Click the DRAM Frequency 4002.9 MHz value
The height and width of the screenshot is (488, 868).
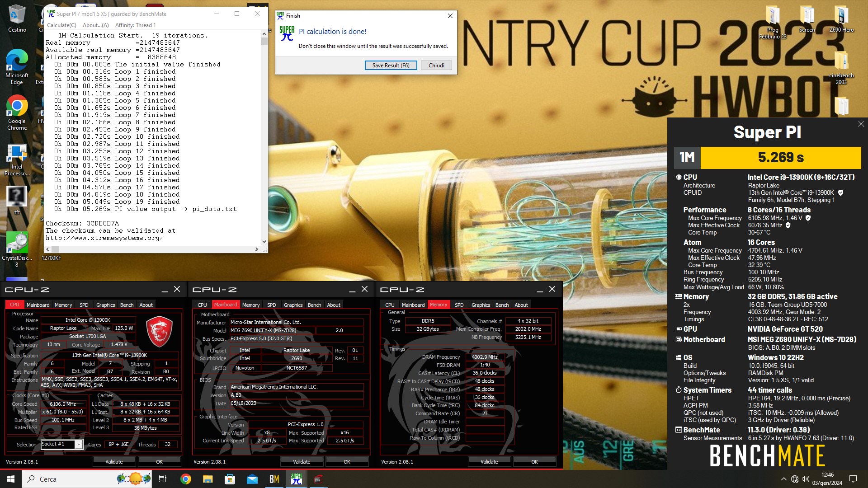[485, 357]
